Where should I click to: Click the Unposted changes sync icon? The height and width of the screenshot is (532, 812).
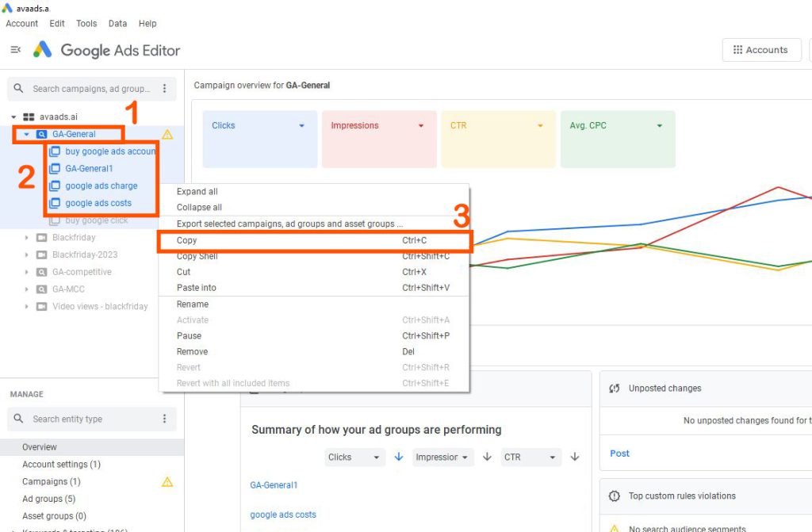(x=615, y=388)
